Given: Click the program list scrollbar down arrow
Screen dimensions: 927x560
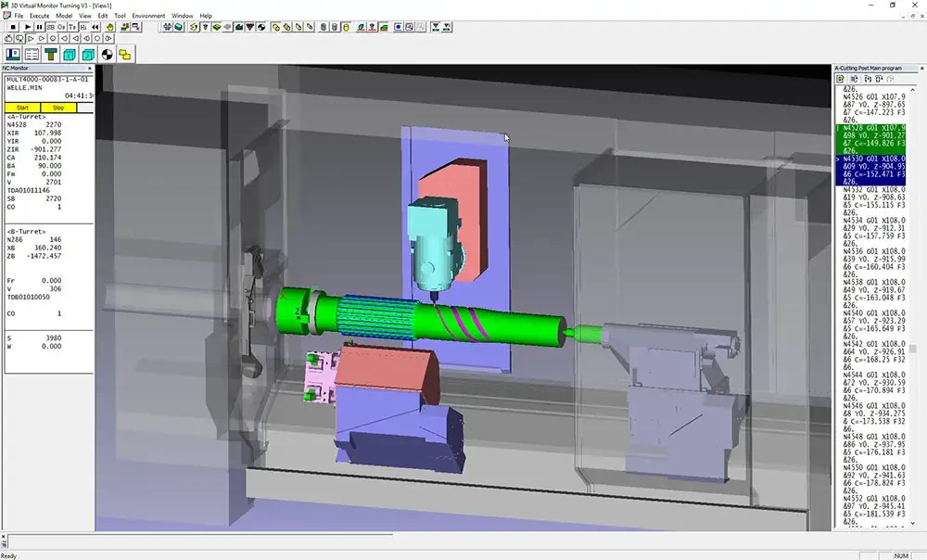Looking at the screenshot, I should point(913,523).
